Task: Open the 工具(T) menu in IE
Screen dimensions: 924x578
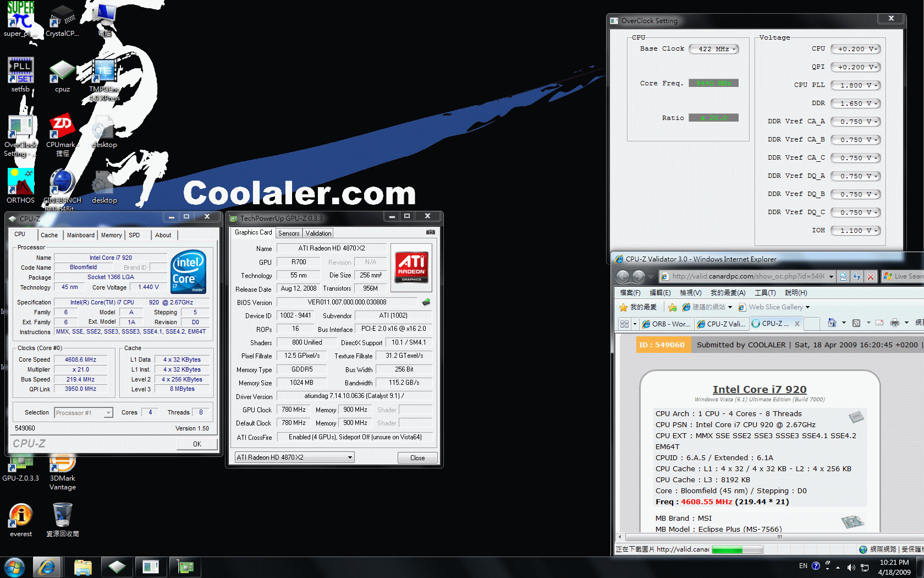Action: [x=765, y=293]
